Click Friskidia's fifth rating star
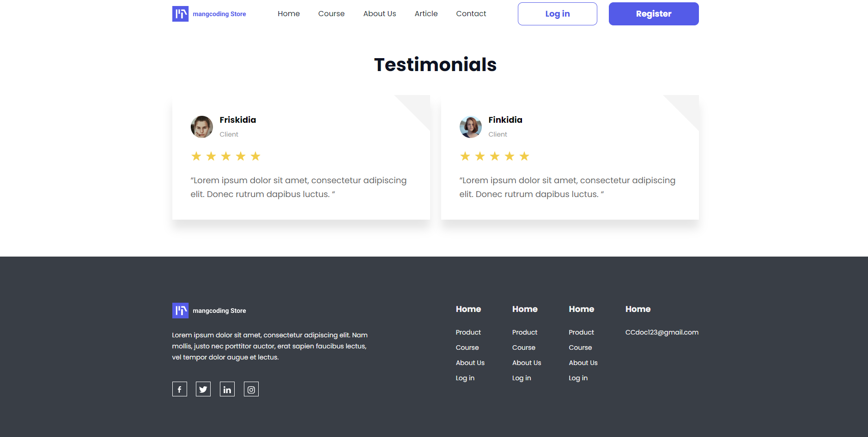This screenshot has height=437, width=868. 255,156
